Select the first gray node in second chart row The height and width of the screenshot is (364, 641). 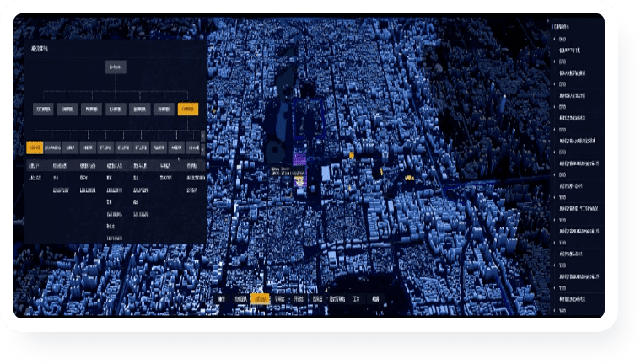43,109
